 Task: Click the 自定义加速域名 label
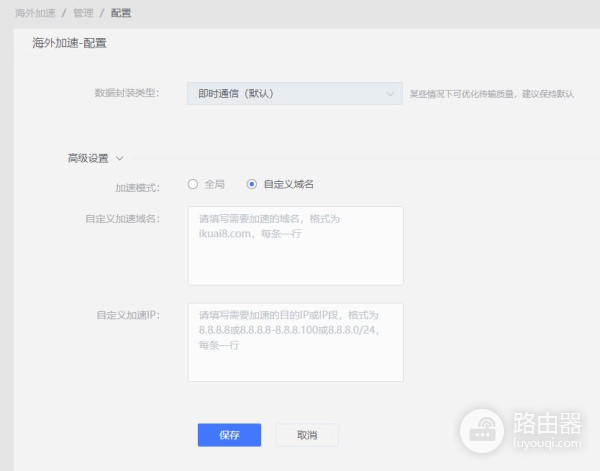pyautogui.click(x=122, y=218)
